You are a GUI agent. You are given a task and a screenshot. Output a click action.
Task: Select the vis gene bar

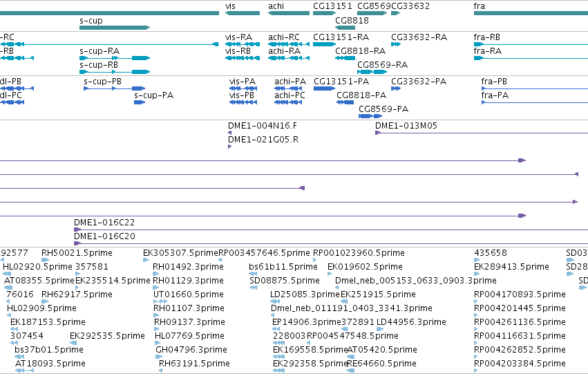point(243,13)
